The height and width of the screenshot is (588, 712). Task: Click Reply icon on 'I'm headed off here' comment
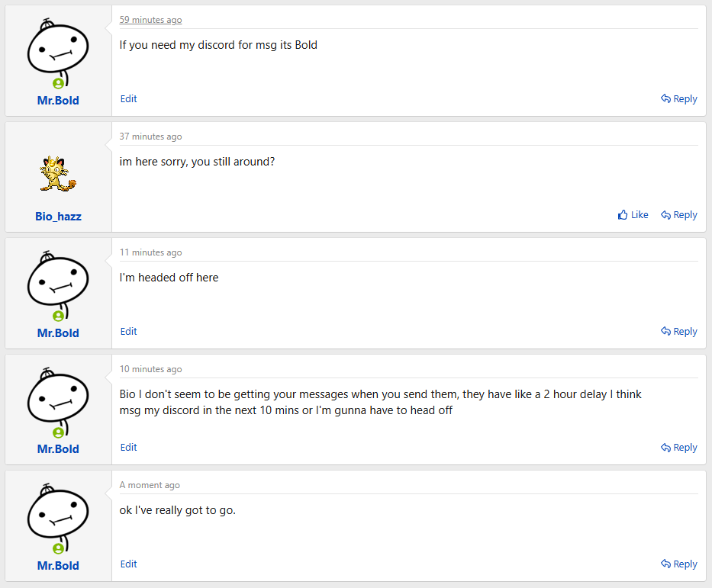pyautogui.click(x=665, y=331)
